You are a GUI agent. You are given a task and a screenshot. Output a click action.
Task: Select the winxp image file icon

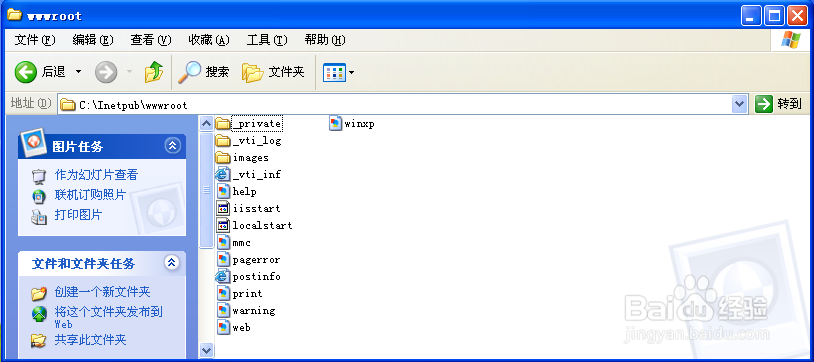pos(335,124)
